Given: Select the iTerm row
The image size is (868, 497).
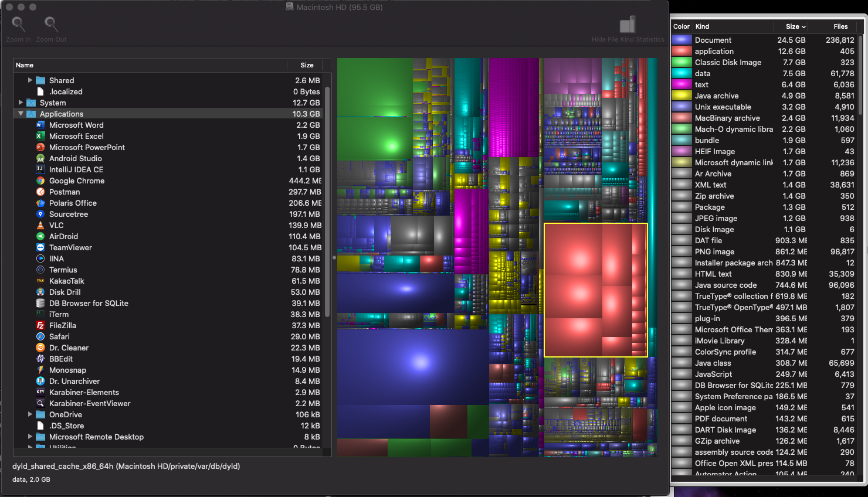Looking at the screenshot, I should 169,314.
